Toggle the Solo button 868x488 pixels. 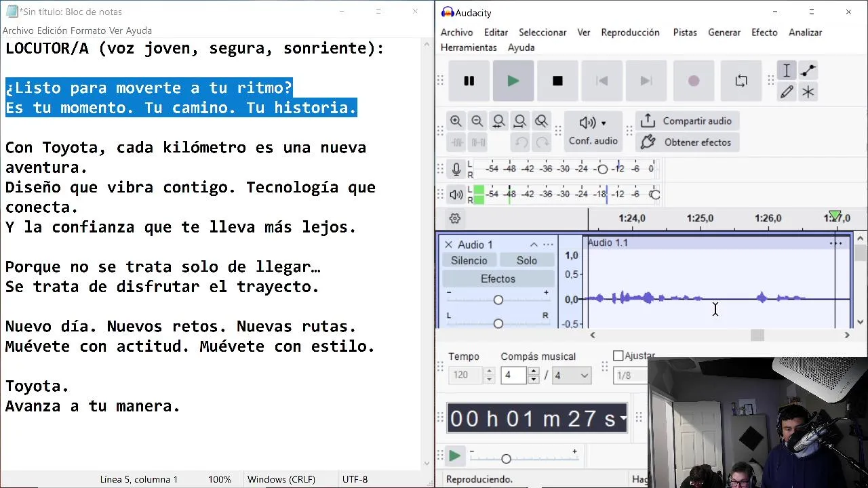click(527, 260)
